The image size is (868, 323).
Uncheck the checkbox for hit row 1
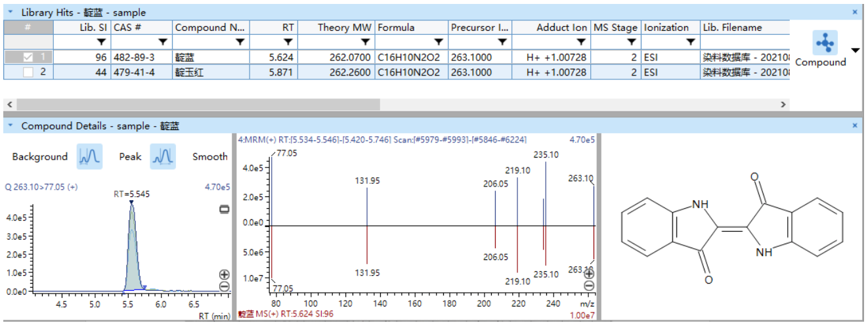click(x=28, y=57)
